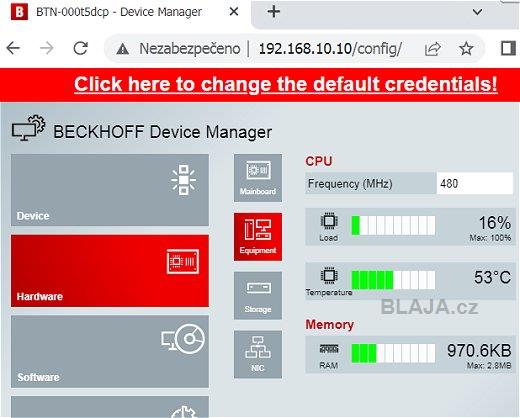The height and width of the screenshot is (418, 520).
Task: Open the Software tile
Action: pos(110,352)
